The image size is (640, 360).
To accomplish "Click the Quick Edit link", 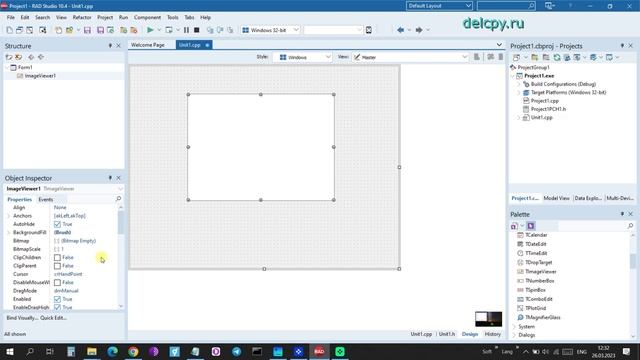I will 53,318.
